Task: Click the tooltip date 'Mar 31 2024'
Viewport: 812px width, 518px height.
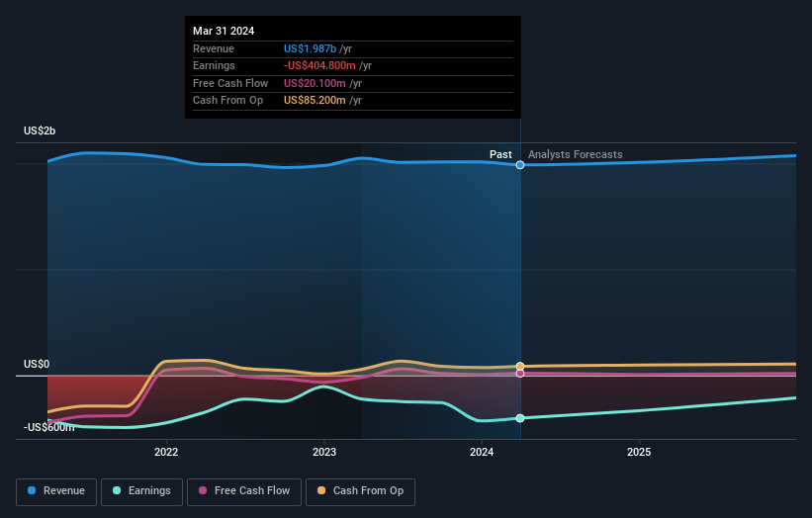Action: coord(224,31)
